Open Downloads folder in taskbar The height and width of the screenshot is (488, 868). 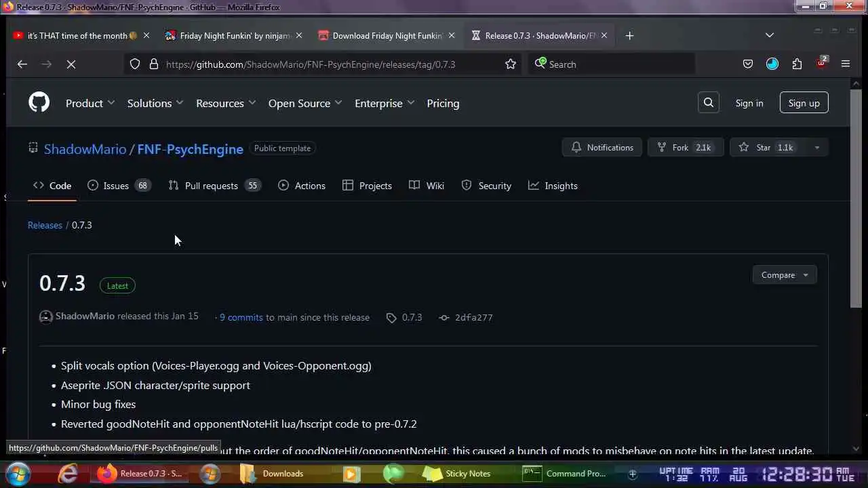(x=273, y=474)
